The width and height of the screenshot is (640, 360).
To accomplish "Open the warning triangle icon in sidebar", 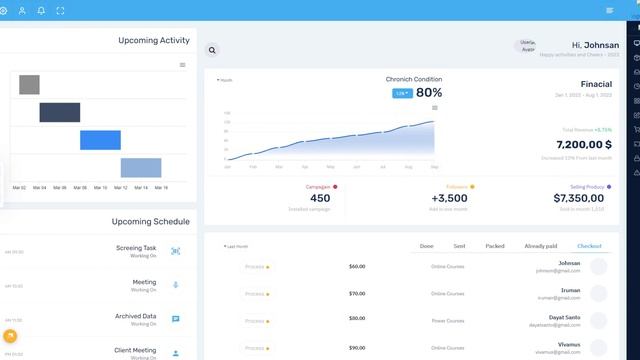I will [636, 173].
